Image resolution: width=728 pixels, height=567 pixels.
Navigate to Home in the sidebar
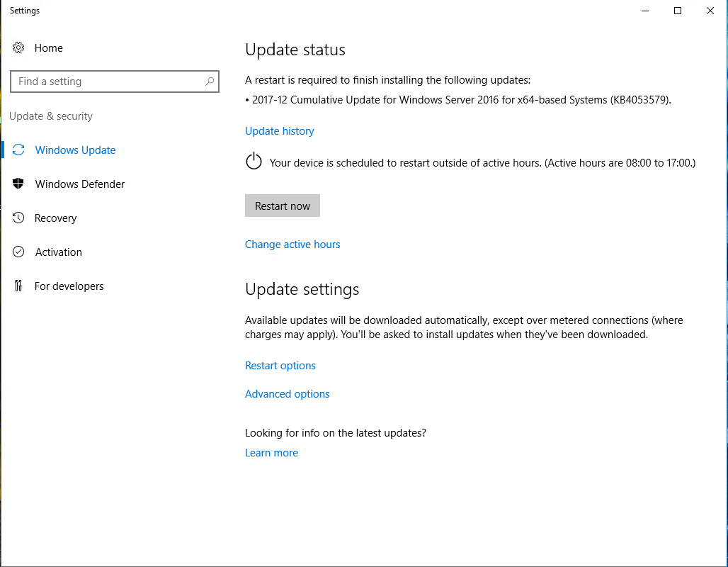(49, 47)
